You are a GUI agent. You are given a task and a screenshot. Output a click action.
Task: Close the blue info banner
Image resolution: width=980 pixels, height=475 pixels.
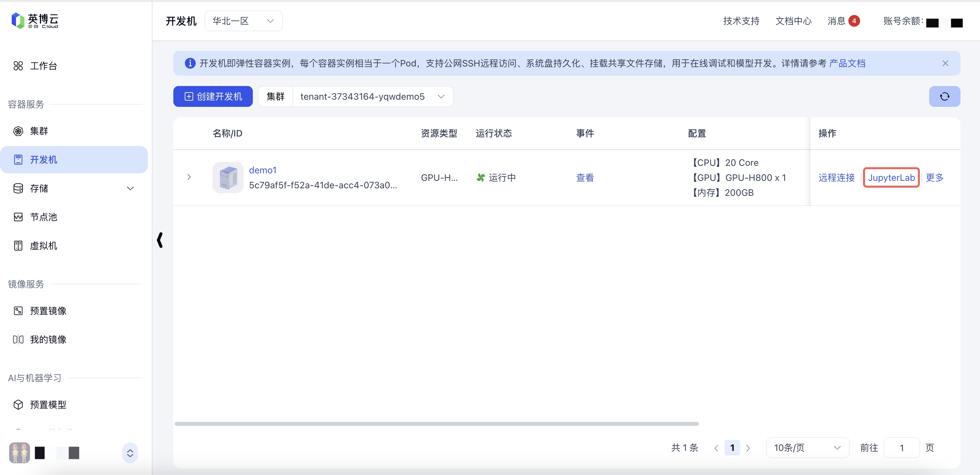coord(945,64)
